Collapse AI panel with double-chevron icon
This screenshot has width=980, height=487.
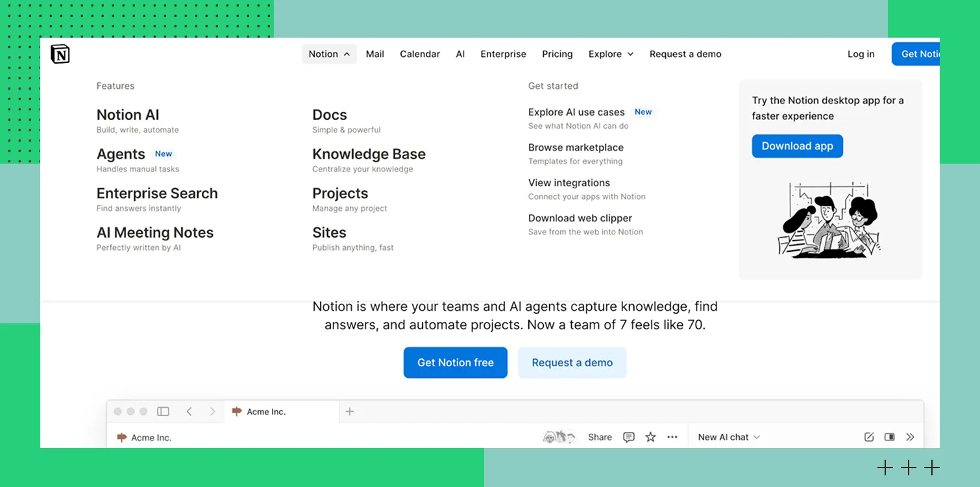pos(910,438)
